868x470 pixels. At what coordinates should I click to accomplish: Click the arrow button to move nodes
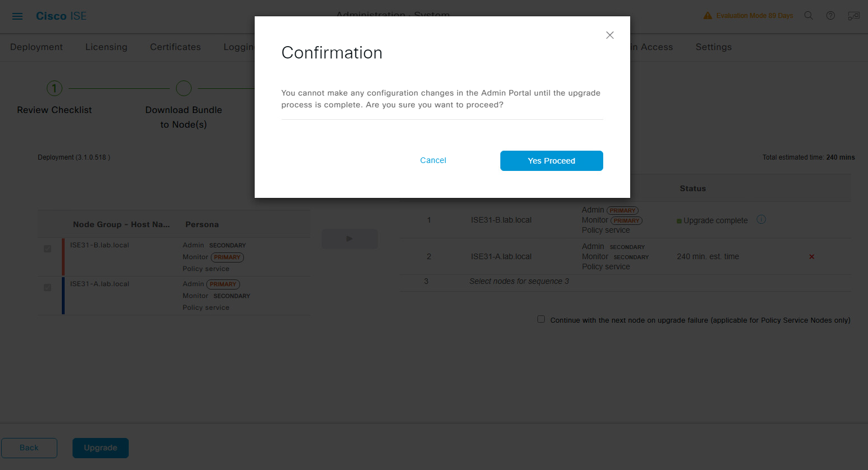pos(350,239)
